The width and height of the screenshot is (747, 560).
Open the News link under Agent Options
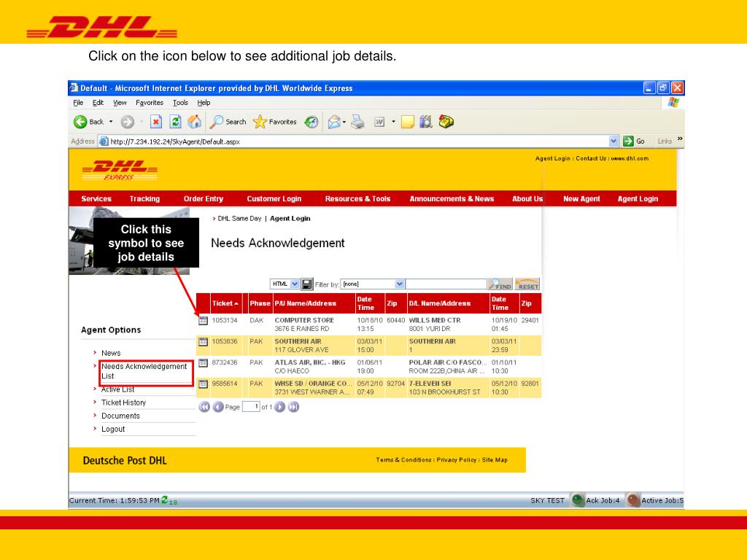(x=111, y=354)
